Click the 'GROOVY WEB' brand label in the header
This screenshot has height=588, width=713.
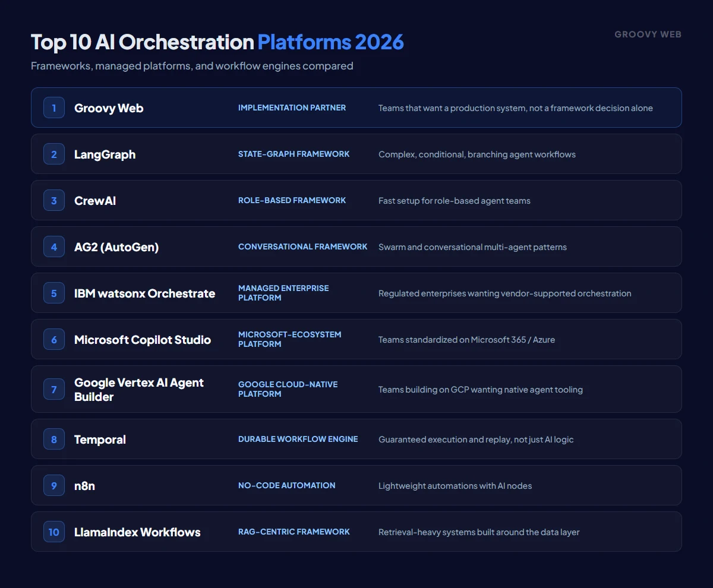pyautogui.click(x=648, y=34)
